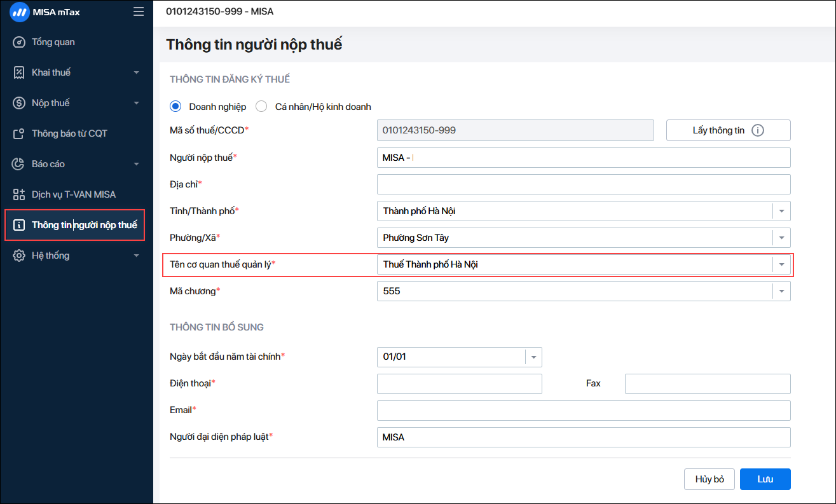Image resolution: width=836 pixels, height=504 pixels.
Task: Click the Địa chỉ input field
Action: [x=583, y=184]
